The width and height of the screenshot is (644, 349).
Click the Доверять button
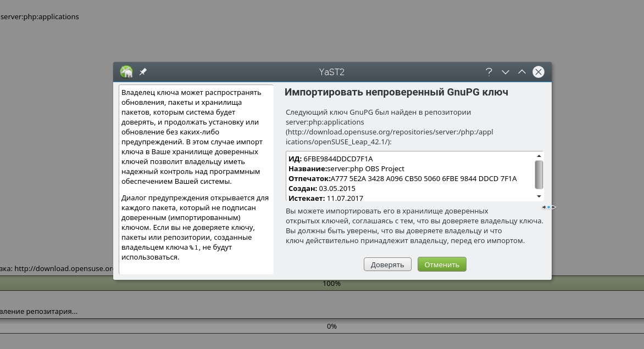(x=387, y=264)
